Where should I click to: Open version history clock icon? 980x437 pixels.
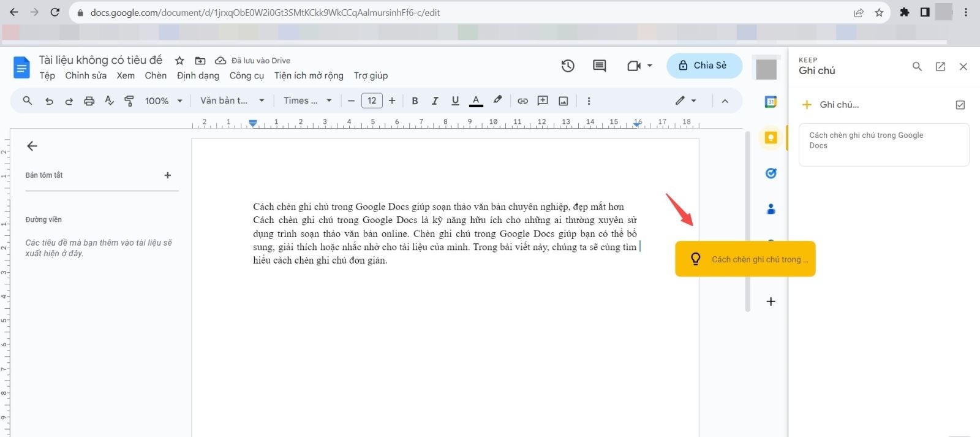[568, 66]
